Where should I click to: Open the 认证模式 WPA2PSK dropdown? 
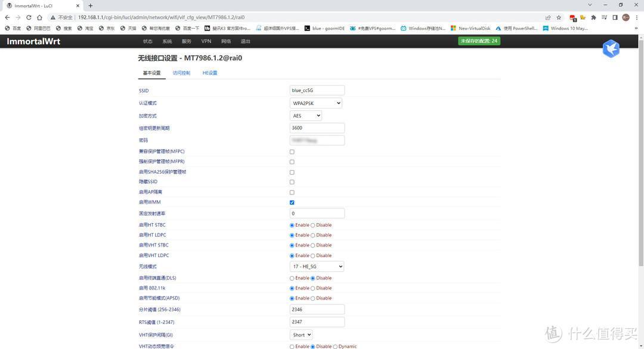tap(315, 103)
